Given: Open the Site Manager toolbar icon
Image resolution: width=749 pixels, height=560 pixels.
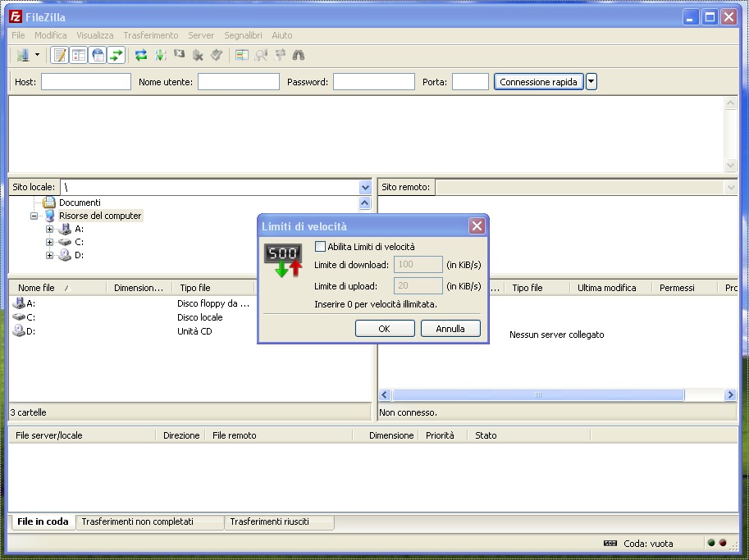Looking at the screenshot, I should pyautogui.click(x=22, y=56).
